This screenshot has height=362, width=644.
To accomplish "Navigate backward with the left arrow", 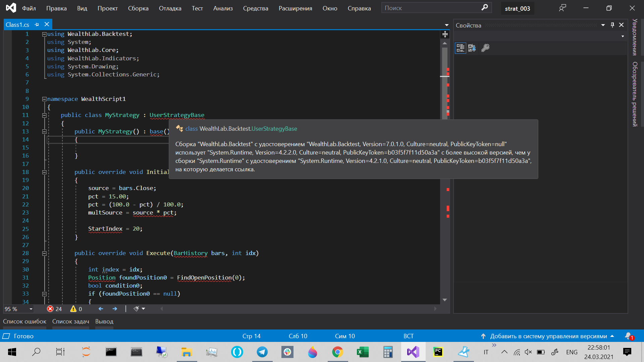I will tap(101, 309).
